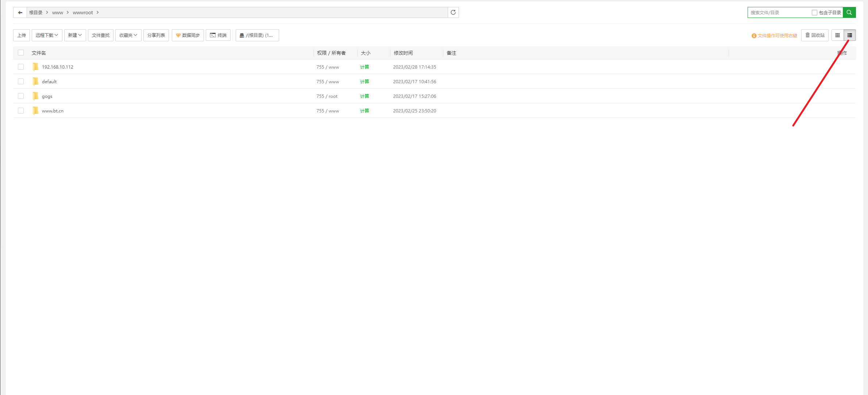Check the gogs row checkbox

pos(21,96)
